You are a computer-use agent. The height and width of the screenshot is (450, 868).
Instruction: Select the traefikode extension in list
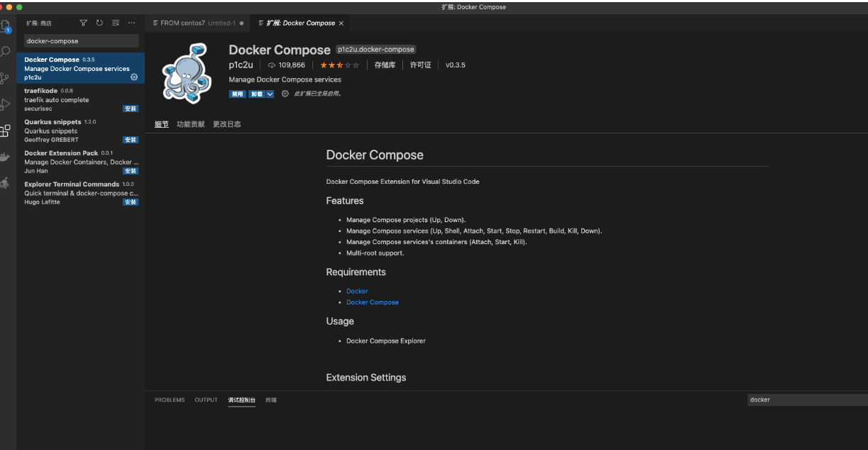tap(80, 99)
